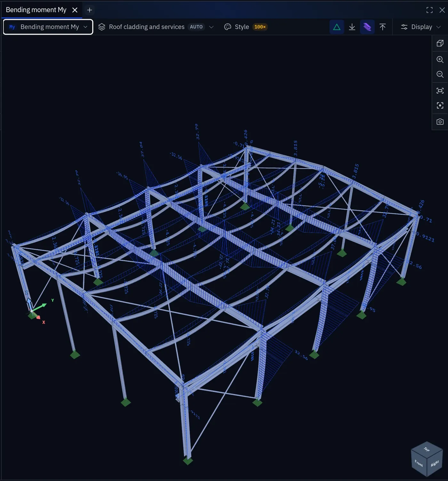
Task: Toggle fullscreen mode for the viewer
Action: pyautogui.click(x=429, y=10)
